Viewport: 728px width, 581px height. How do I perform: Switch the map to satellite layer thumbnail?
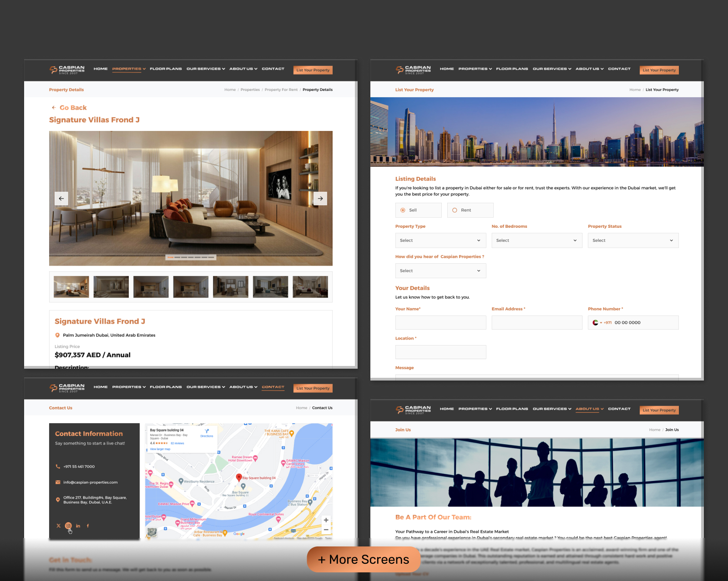click(152, 532)
